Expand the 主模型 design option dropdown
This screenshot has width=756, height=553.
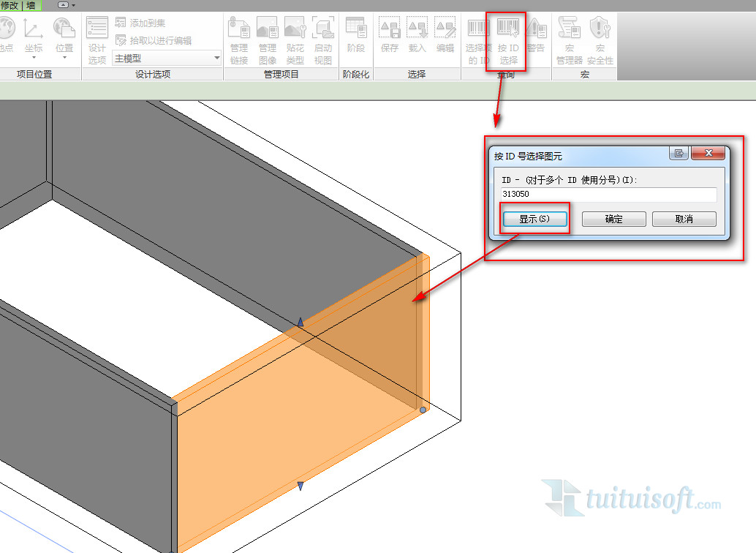click(x=216, y=59)
